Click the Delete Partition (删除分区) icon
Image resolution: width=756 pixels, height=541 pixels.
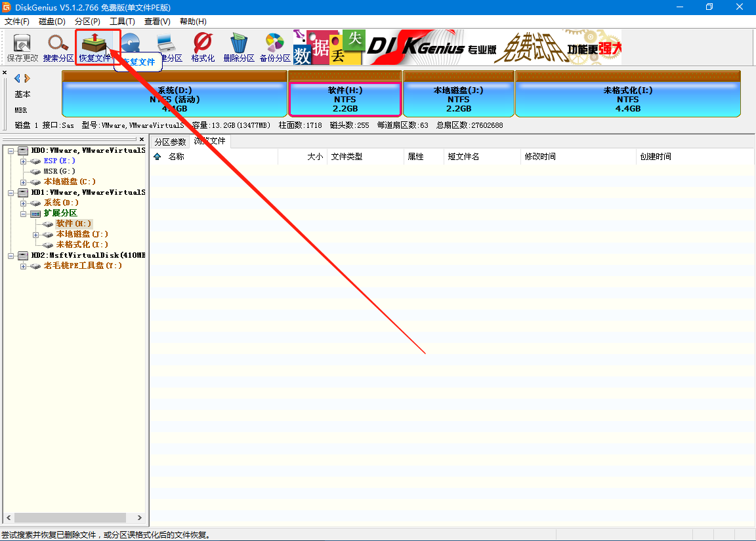[x=239, y=48]
